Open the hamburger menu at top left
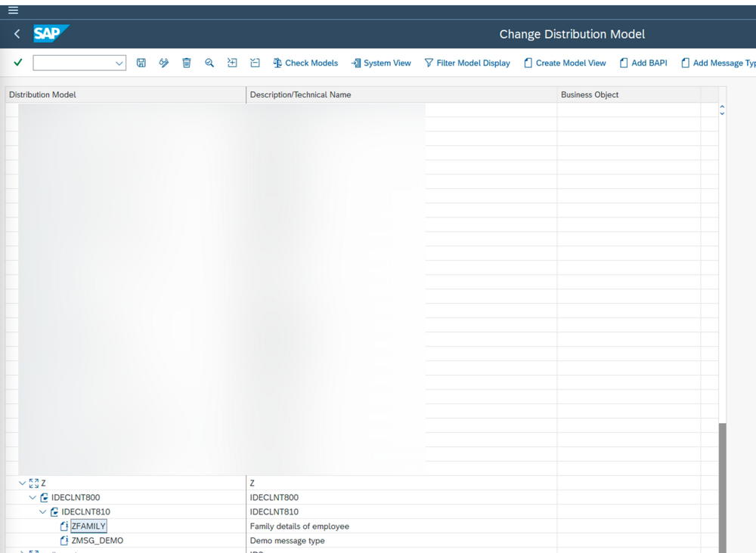Image resolution: width=756 pixels, height=553 pixels. pos(13,10)
